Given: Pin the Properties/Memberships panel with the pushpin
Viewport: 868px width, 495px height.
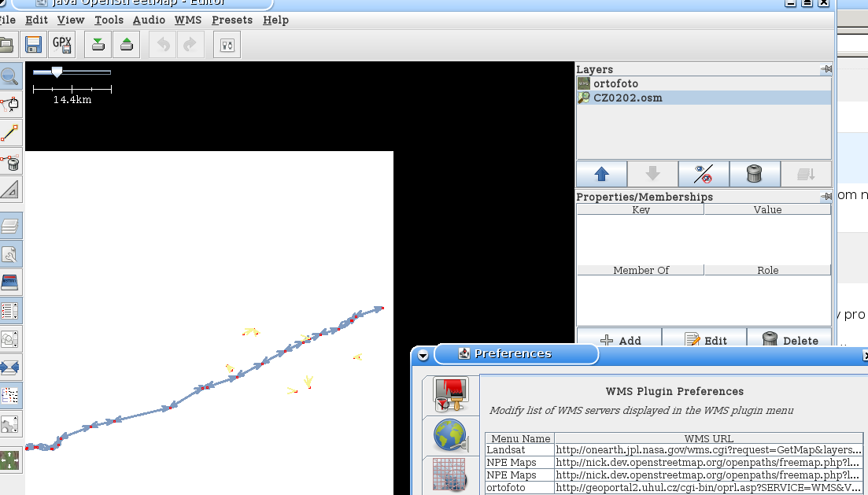Looking at the screenshot, I should click(826, 197).
